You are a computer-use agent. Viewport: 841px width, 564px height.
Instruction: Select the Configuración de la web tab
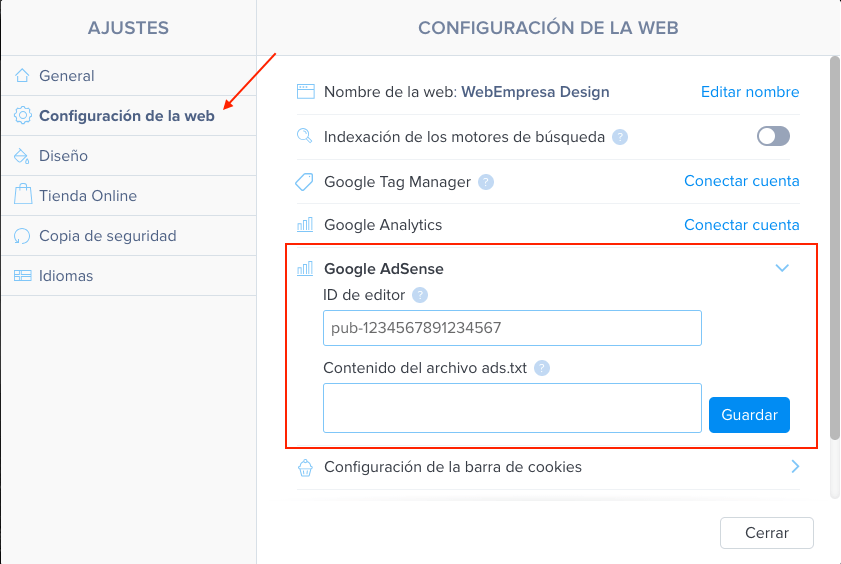129,116
